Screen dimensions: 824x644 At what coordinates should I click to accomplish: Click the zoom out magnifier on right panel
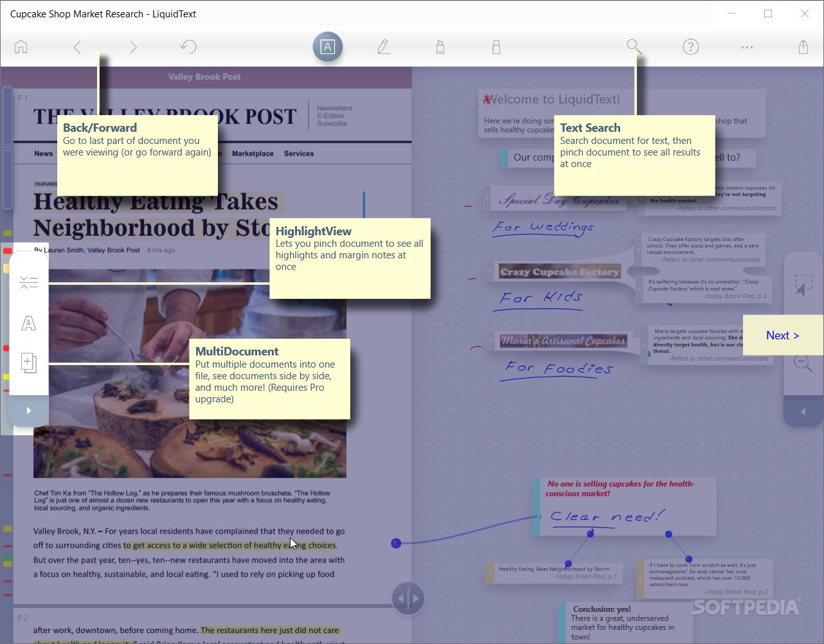(803, 363)
